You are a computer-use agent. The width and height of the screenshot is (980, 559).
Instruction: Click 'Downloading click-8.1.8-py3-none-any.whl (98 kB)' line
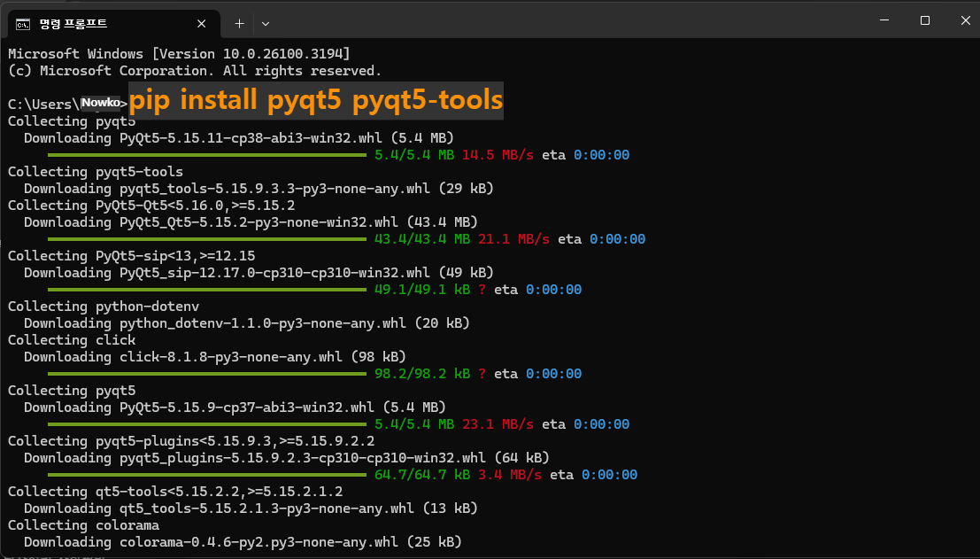pos(215,357)
